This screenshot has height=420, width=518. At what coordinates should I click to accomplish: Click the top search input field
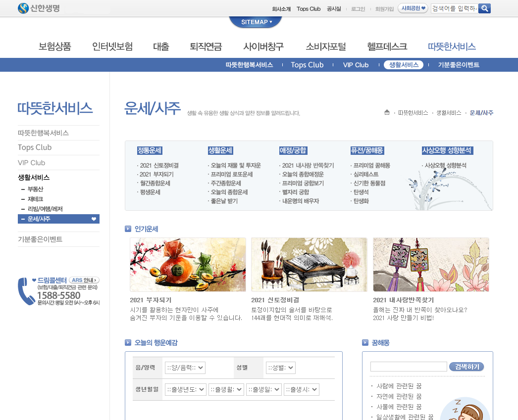(x=455, y=8)
